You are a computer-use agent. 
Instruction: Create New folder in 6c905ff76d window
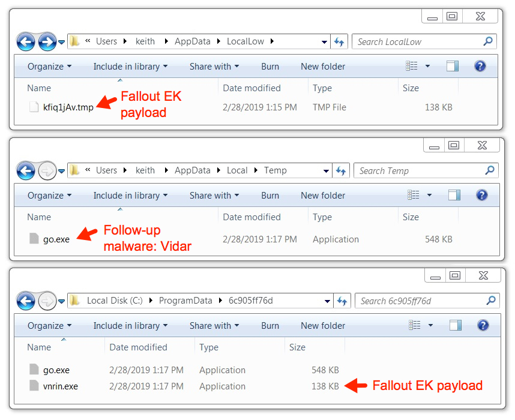323,325
